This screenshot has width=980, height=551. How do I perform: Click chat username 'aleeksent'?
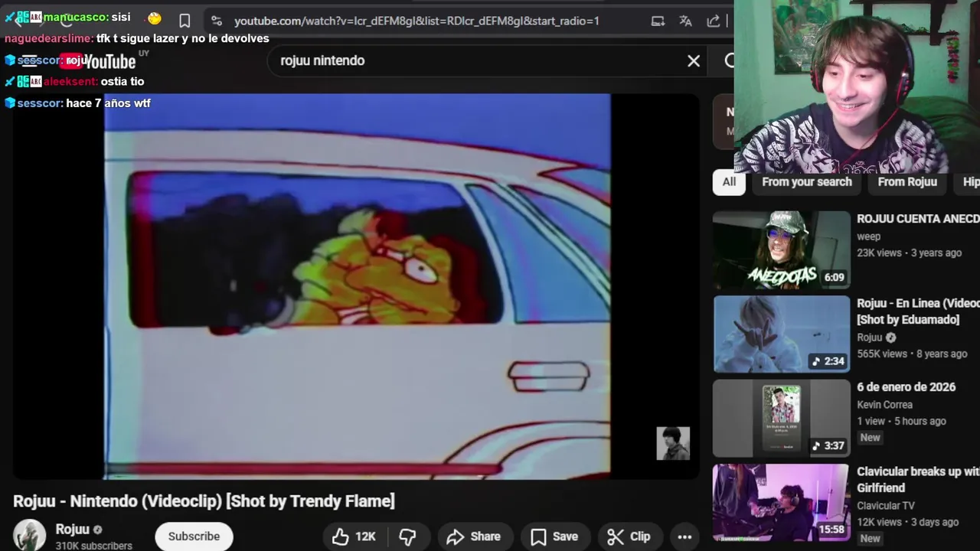point(70,81)
